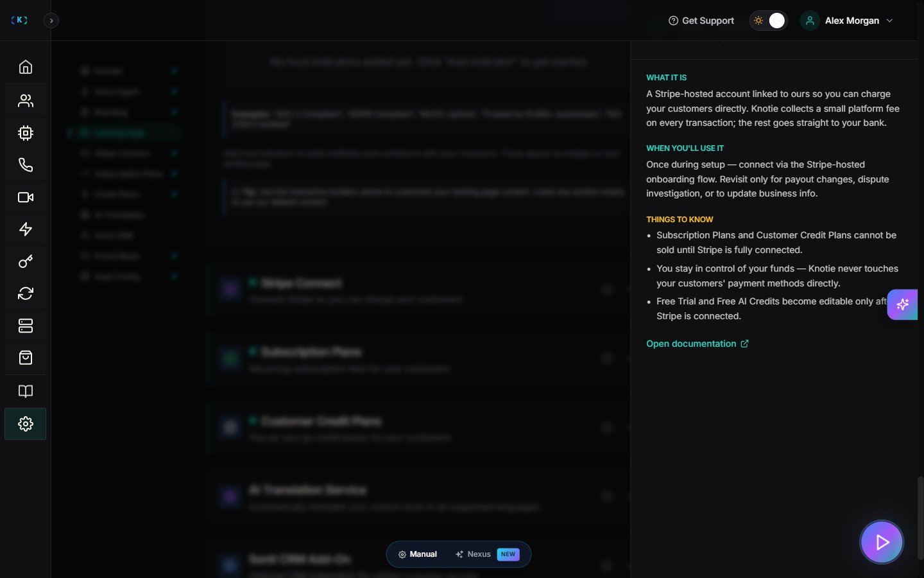Viewport: 924px width, 578px height.
Task: Select the chip processor icon in the sidebar
Action: click(26, 133)
